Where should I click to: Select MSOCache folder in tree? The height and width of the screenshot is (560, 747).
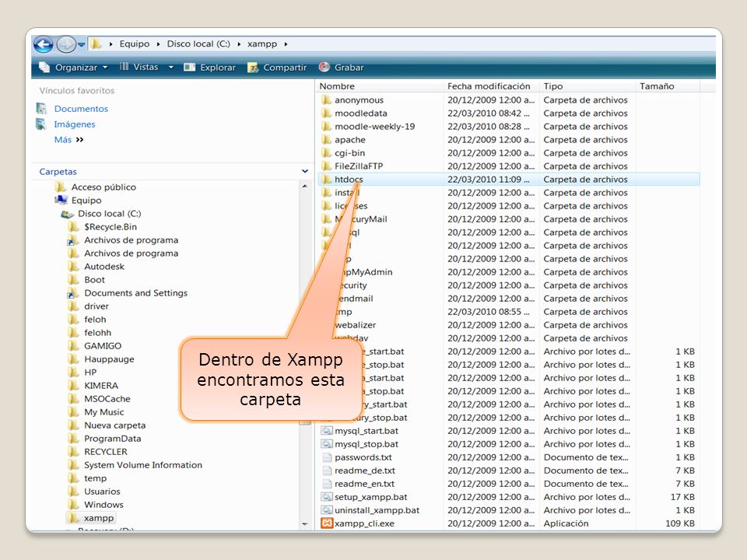tap(107, 399)
